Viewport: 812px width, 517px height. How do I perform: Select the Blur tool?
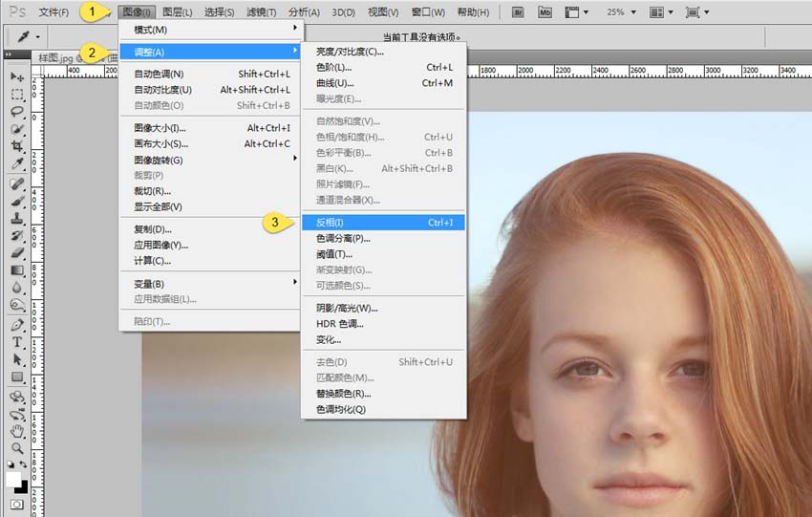tap(17, 288)
